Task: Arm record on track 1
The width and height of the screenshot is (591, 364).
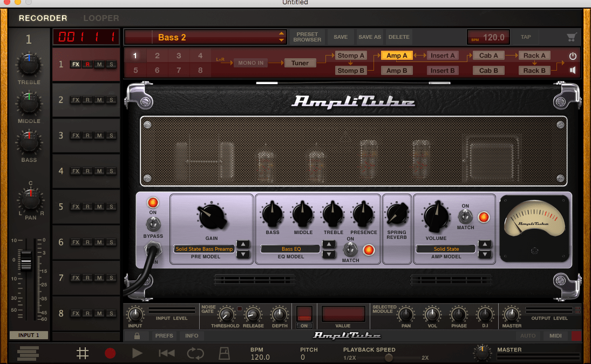Action: click(87, 64)
